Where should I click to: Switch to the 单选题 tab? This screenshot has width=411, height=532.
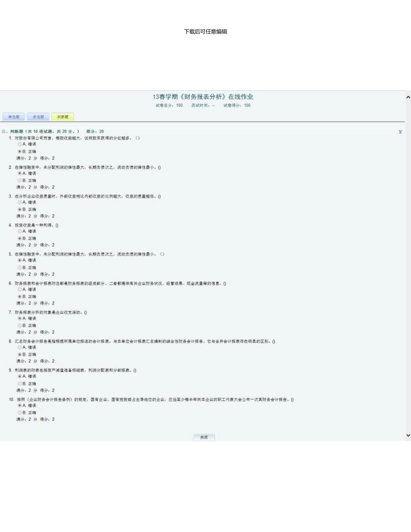[13, 117]
